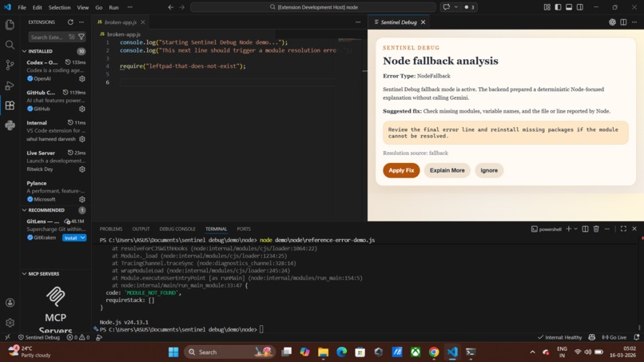Maximize the terminal panel size
The width and height of the screenshot is (644, 362).
point(623,229)
